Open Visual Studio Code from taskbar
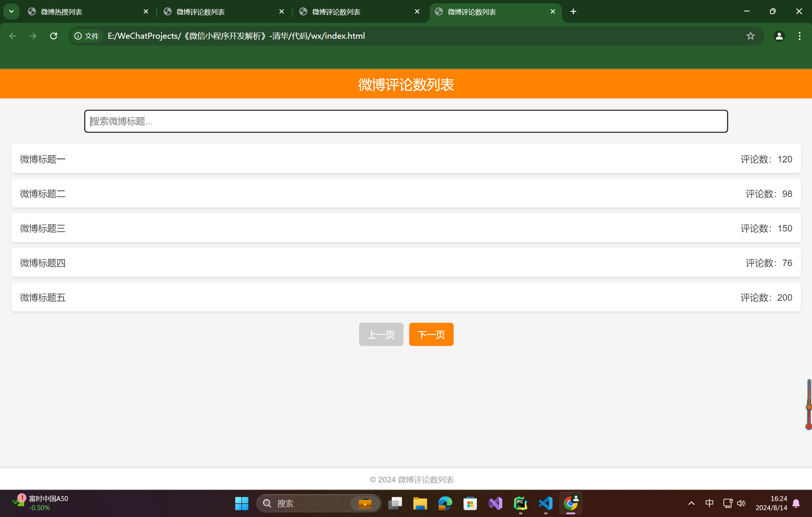812x517 pixels. 546,503
